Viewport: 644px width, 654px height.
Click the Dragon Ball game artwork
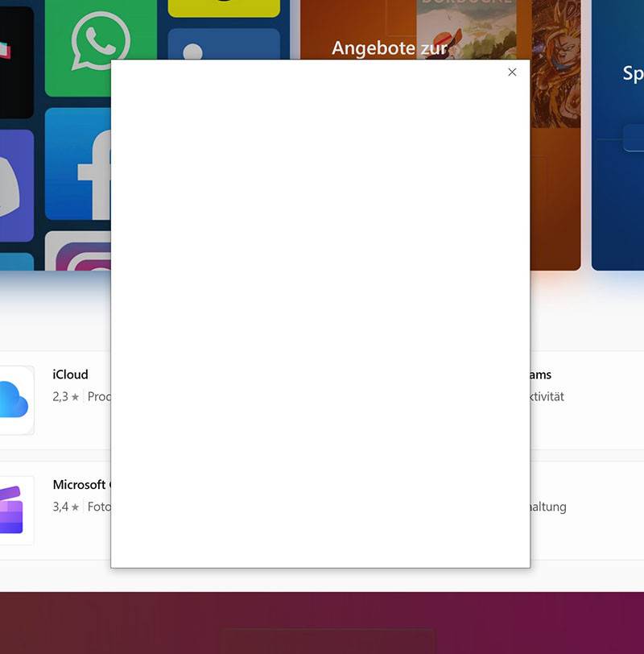pyautogui.click(x=556, y=64)
